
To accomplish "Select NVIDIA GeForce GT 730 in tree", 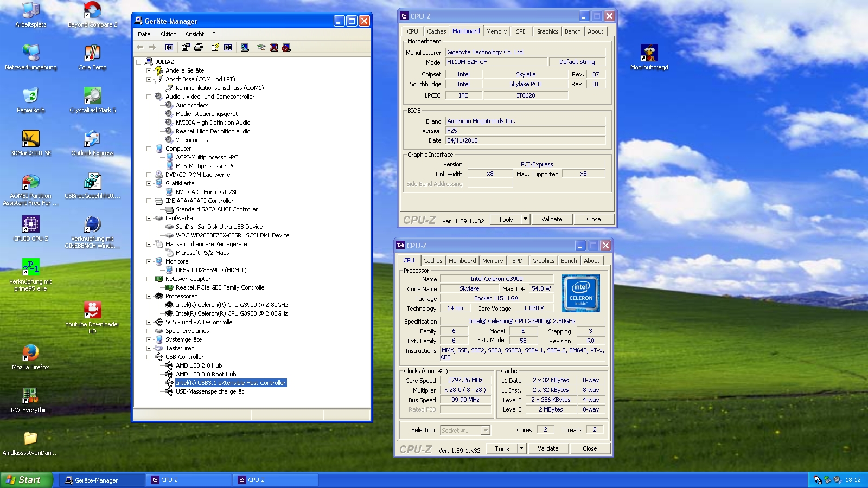I will [x=207, y=192].
